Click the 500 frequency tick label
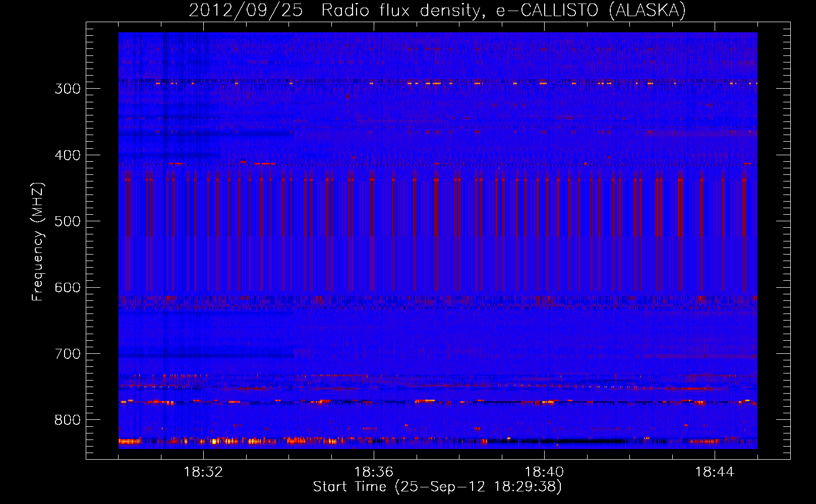Image resolution: width=816 pixels, height=504 pixels. click(x=68, y=221)
